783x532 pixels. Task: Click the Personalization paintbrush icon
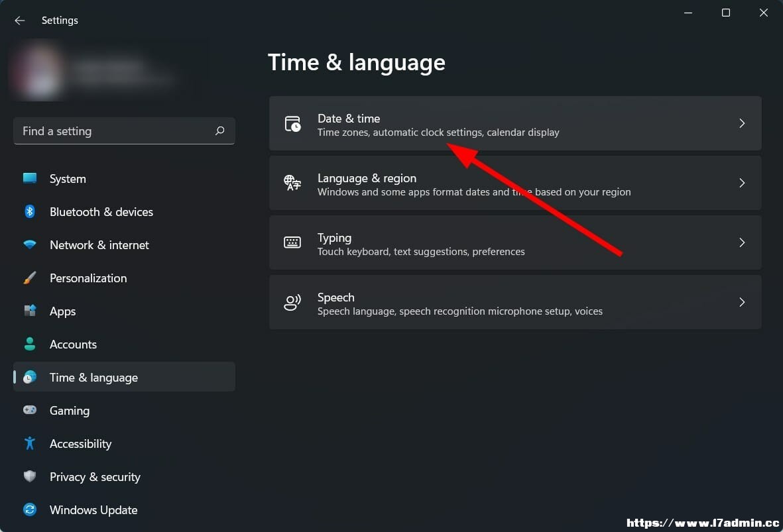click(29, 278)
